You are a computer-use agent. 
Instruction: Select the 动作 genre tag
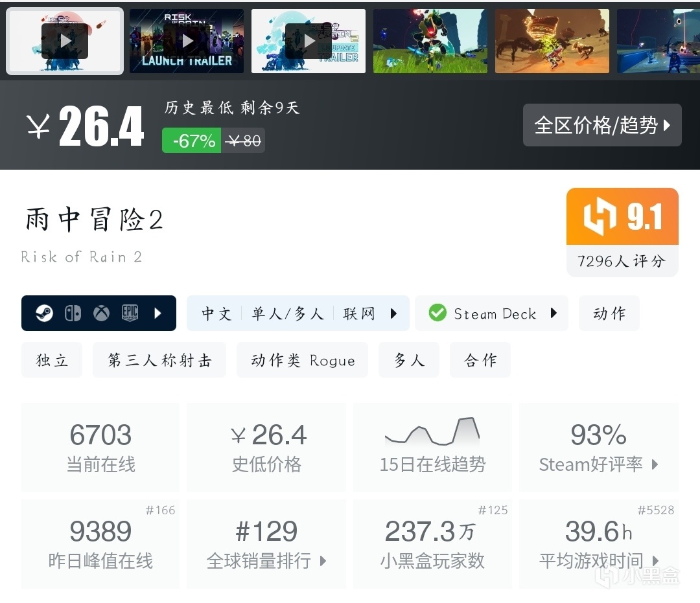pyautogui.click(x=609, y=313)
